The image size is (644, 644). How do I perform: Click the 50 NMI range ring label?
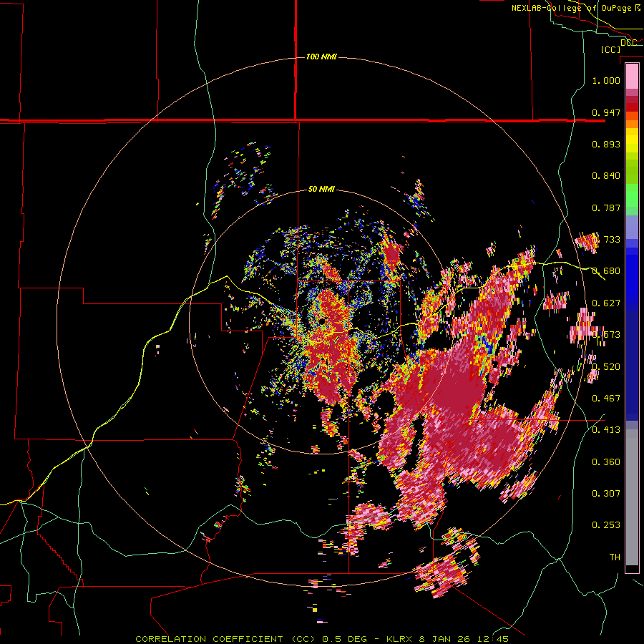coord(321,190)
